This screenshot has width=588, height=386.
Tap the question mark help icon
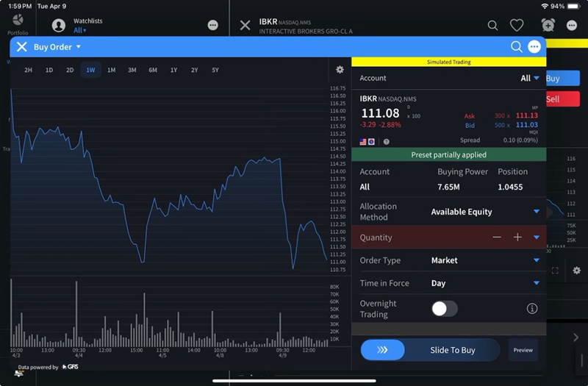point(387,142)
